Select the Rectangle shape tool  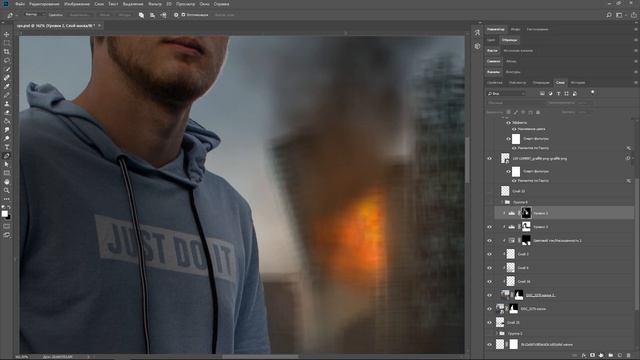(x=7, y=173)
